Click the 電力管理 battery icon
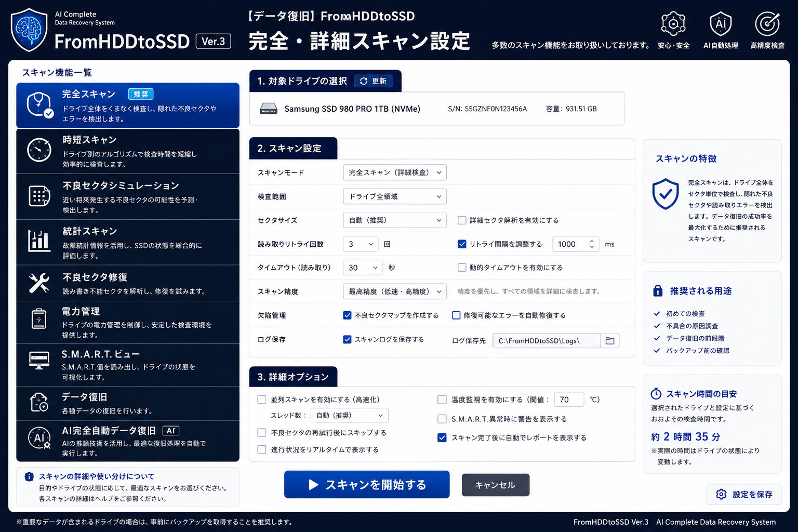This screenshot has height=532, width=798. (39, 319)
